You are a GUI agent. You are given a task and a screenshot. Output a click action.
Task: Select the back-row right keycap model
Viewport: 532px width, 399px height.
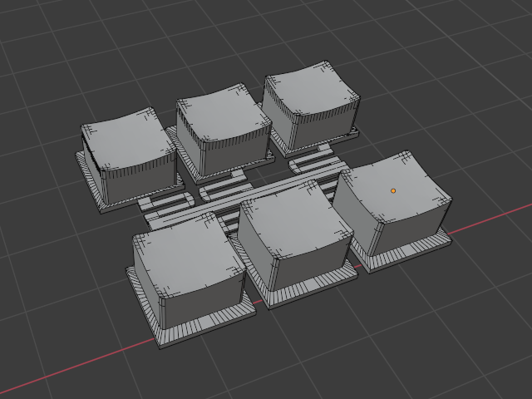(310, 107)
